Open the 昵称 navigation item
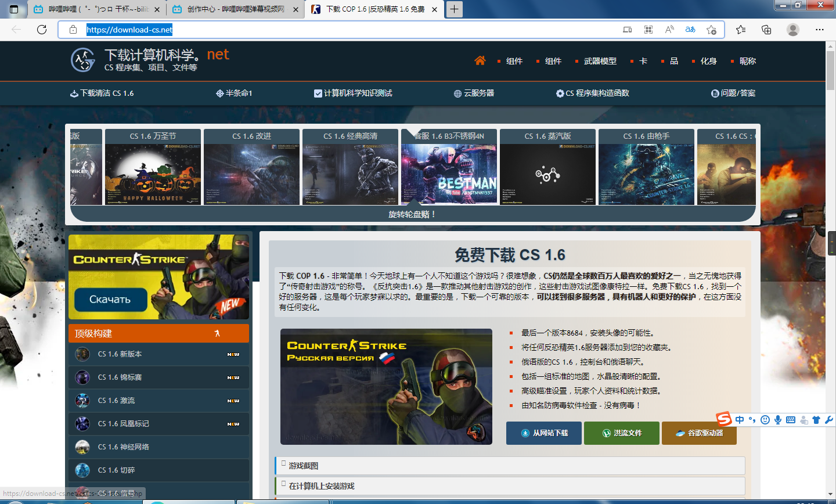This screenshot has width=836, height=504. point(748,61)
